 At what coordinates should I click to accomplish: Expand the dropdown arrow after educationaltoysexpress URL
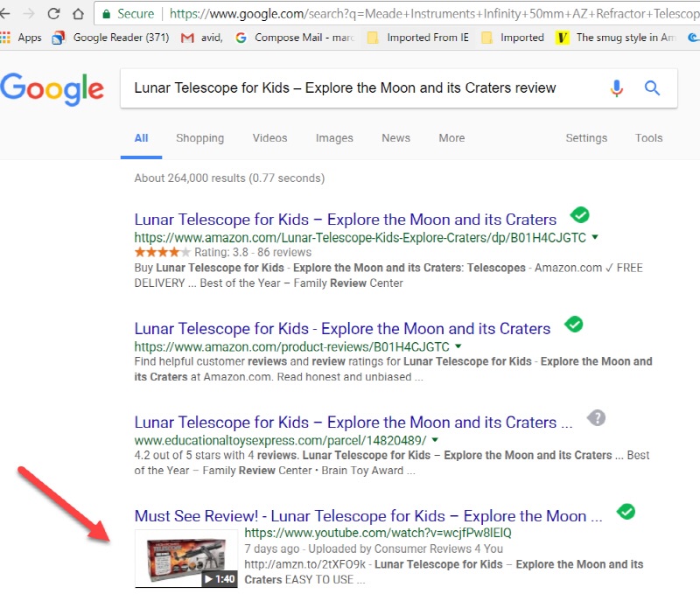point(435,440)
